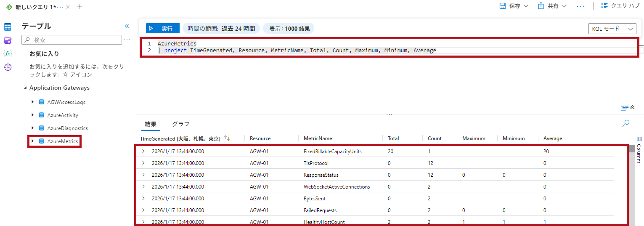The height and width of the screenshot is (226, 644).
Task: Select the 結果 tab
Action: (x=150, y=124)
